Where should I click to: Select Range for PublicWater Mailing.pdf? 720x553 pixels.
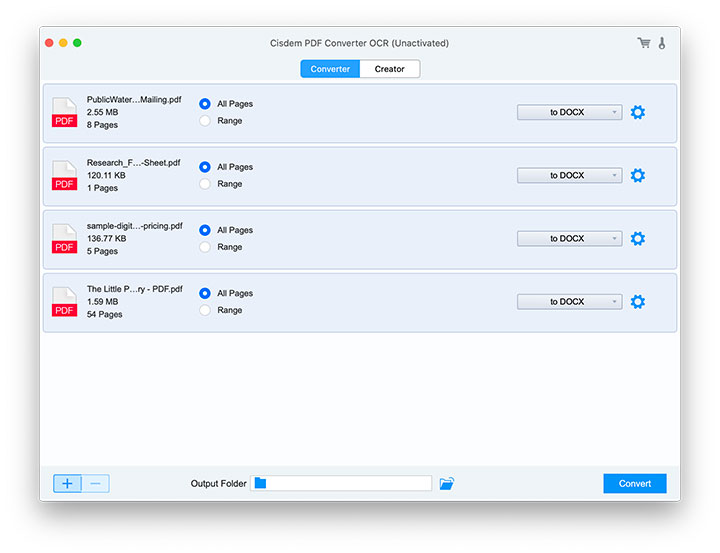(x=205, y=121)
